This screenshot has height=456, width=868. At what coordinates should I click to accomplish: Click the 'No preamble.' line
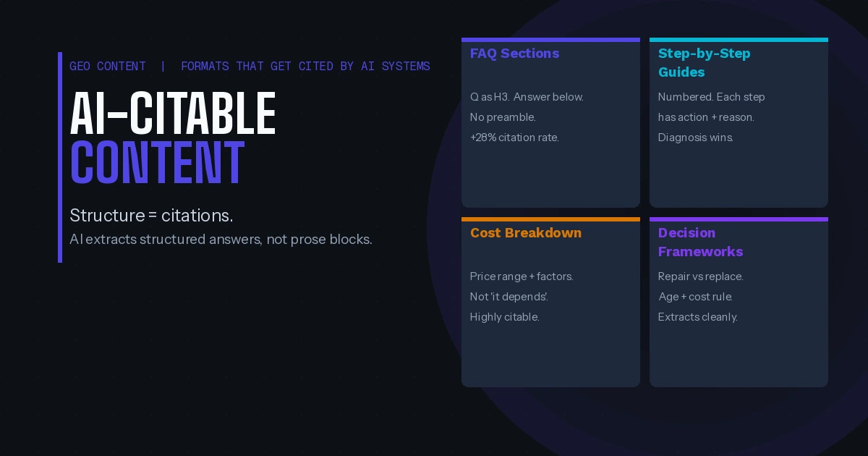point(502,117)
